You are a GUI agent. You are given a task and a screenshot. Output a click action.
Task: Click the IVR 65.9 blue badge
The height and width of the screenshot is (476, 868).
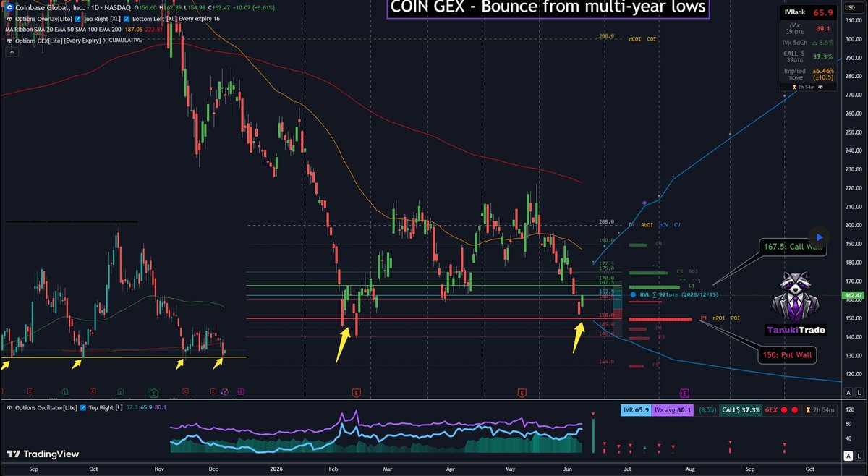[x=637, y=409]
